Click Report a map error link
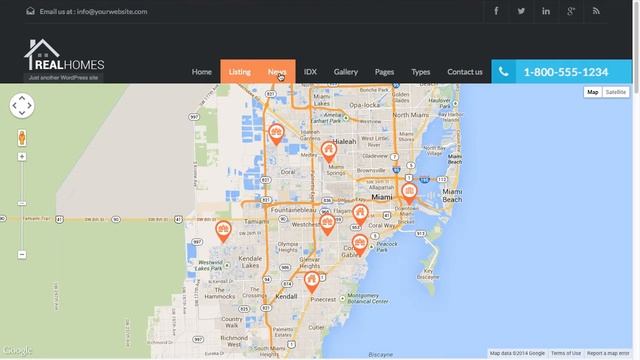The height and width of the screenshot is (360, 640). click(x=608, y=353)
